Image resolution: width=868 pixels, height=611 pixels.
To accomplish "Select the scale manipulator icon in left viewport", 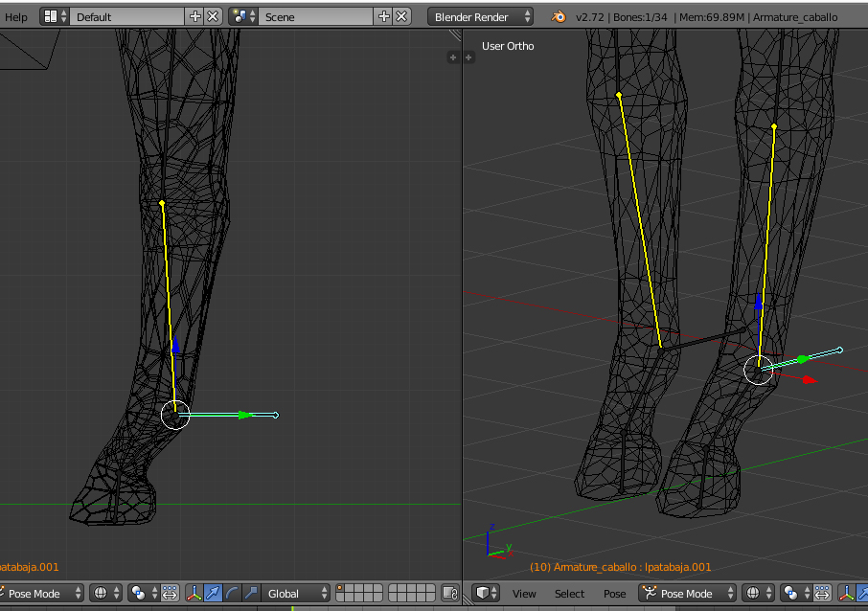I will pyautogui.click(x=250, y=594).
